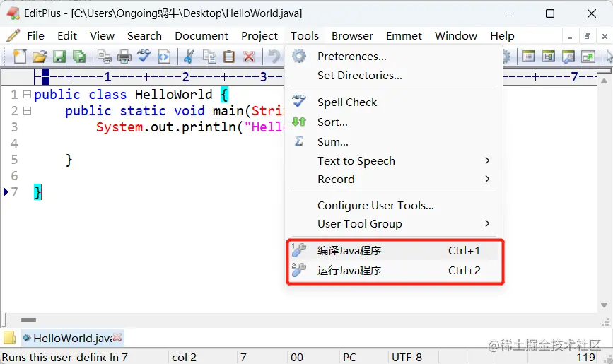Expand the Text to Speech submenu

[486, 160]
